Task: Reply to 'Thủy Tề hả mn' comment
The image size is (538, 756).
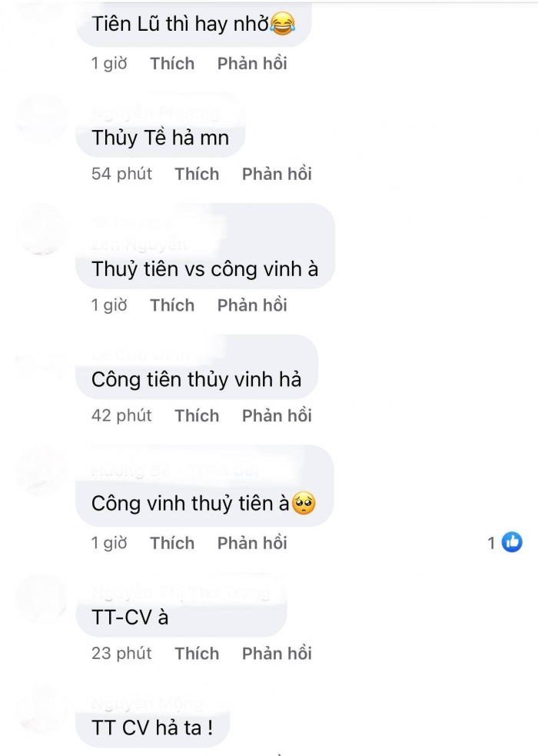Action: coord(277,174)
